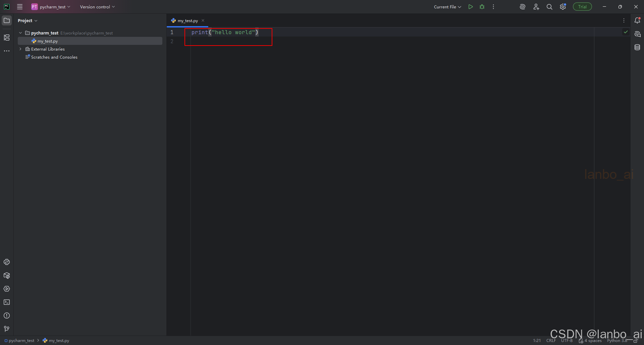Open the Python Packages panel
The width and height of the screenshot is (644, 345).
tap(7, 275)
